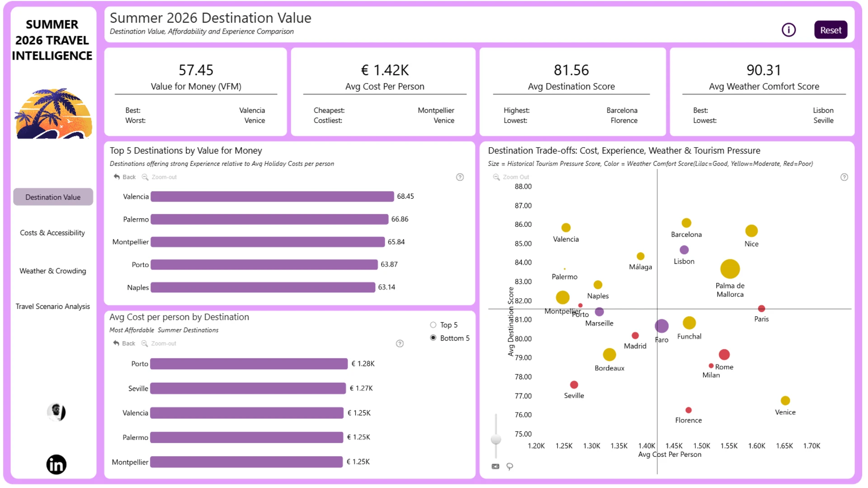Select the Bottom 5 radio option
The width and height of the screenshot is (868, 488).
coord(433,338)
